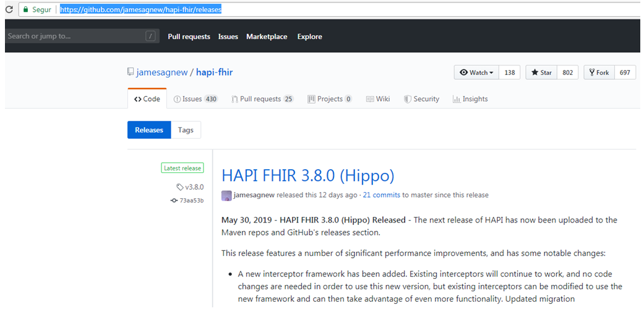This screenshot has width=644, height=316.
Task: Open Marketplace in top navigation
Action: [267, 37]
